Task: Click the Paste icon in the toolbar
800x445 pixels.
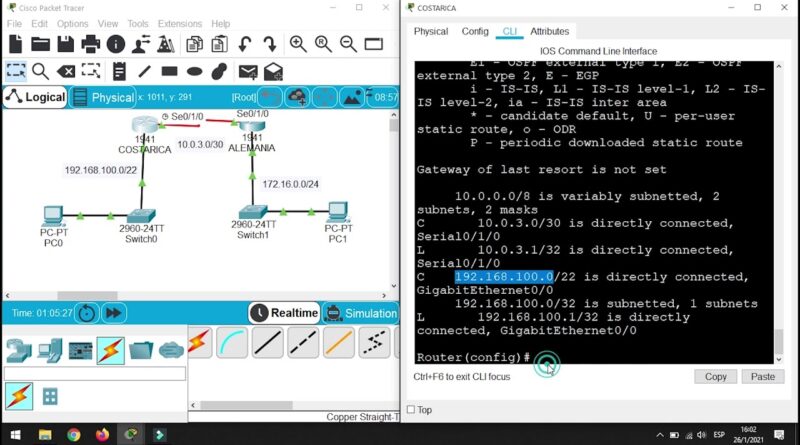Action: 219,44
